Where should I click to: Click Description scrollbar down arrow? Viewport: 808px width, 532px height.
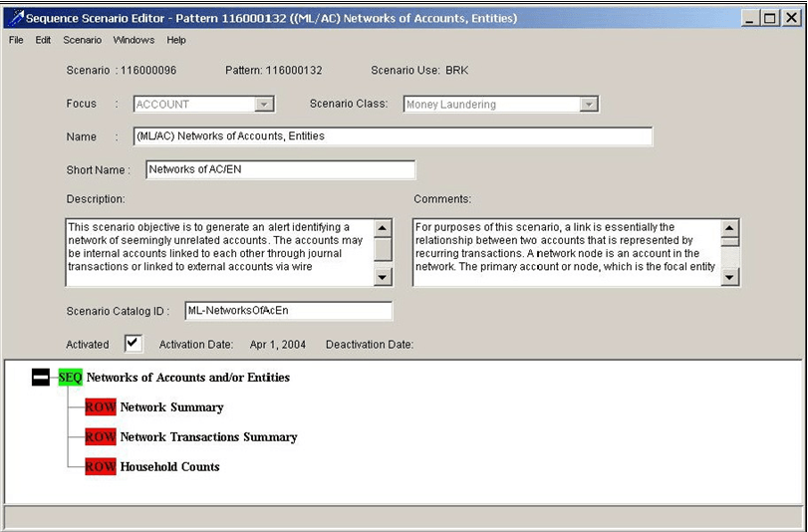(383, 277)
